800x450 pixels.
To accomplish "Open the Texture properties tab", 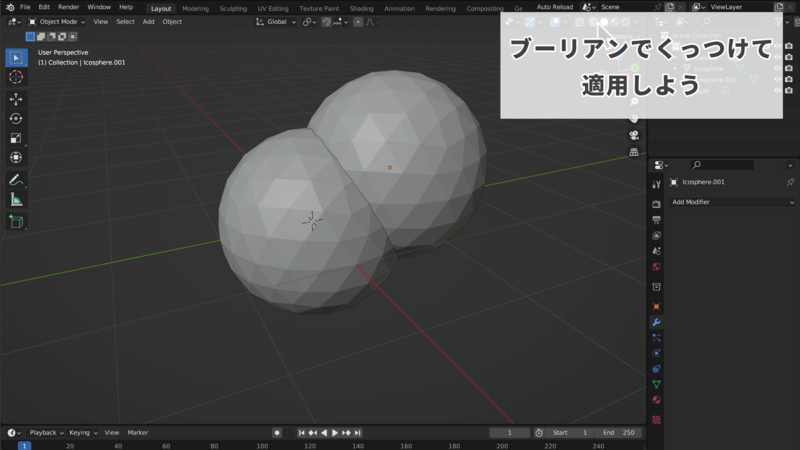I will coord(656,420).
